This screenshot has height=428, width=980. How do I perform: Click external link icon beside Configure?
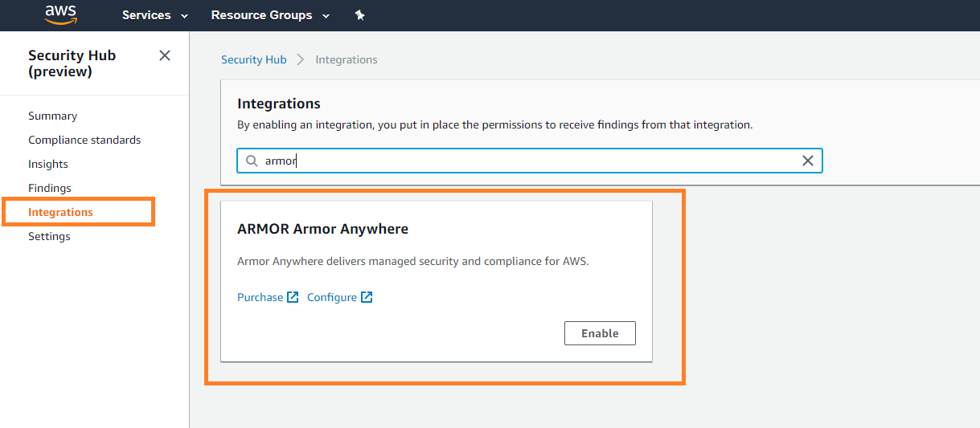[x=367, y=297]
